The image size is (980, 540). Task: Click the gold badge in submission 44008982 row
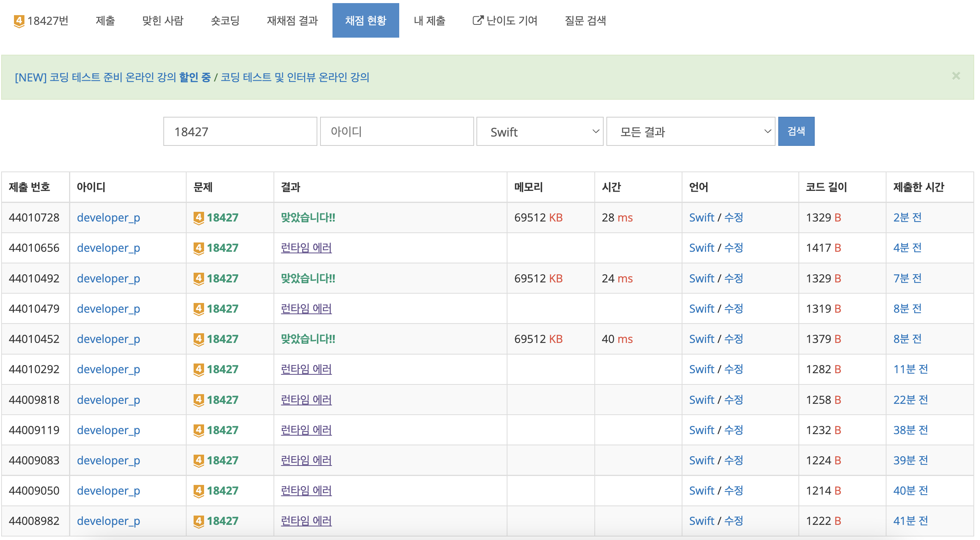(199, 521)
